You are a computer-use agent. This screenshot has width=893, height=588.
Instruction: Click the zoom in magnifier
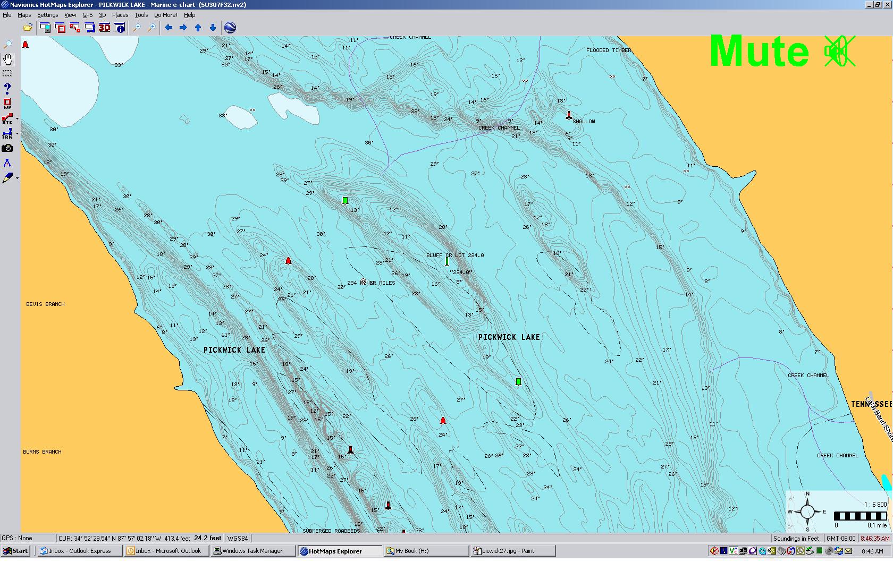click(x=151, y=28)
